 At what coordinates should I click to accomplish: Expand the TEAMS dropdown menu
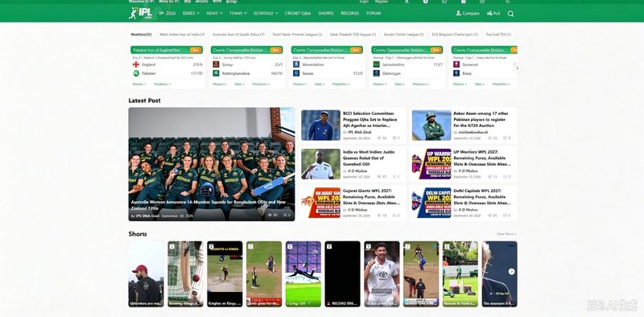tap(238, 13)
